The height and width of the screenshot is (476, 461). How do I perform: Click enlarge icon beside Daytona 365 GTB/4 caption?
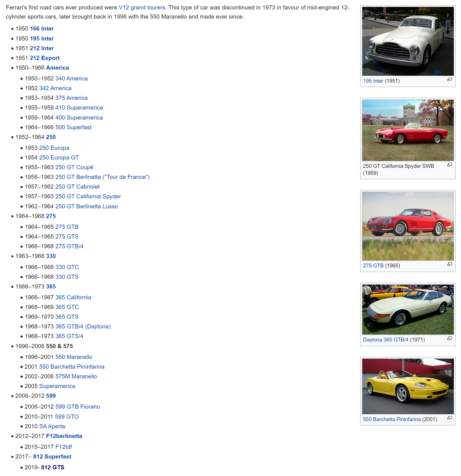point(450,338)
